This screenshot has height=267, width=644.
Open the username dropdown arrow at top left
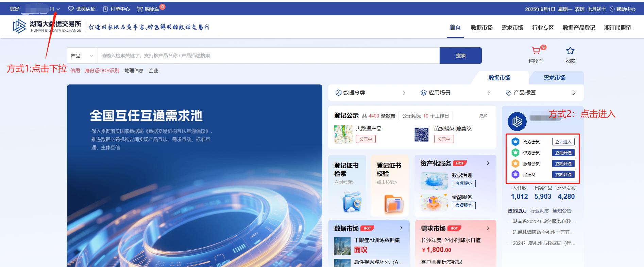(58, 9)
